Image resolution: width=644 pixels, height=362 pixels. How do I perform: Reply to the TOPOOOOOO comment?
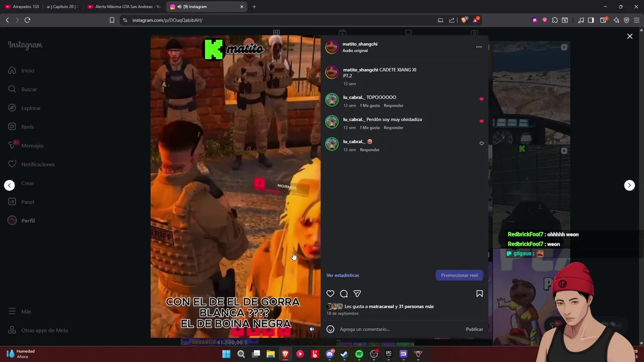(x=393, y=106)
